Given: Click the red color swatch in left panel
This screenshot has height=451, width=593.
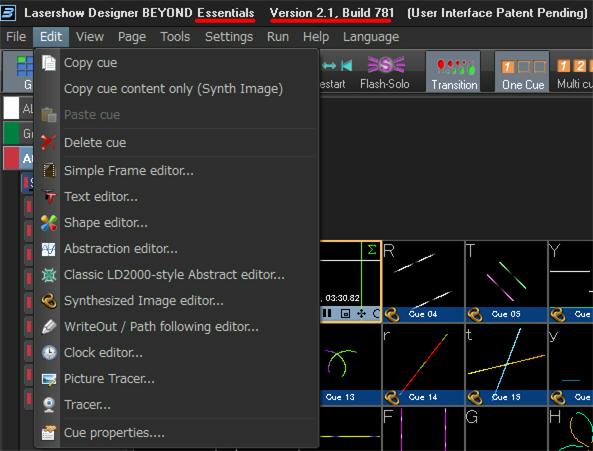Looking at the screenshot, I should point(11,158).
